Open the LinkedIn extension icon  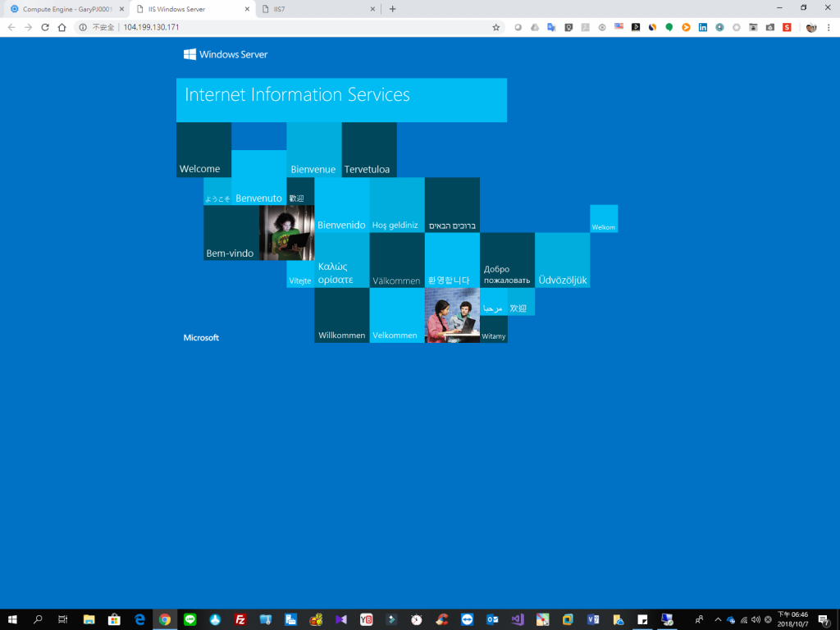(x=703, y=27)
